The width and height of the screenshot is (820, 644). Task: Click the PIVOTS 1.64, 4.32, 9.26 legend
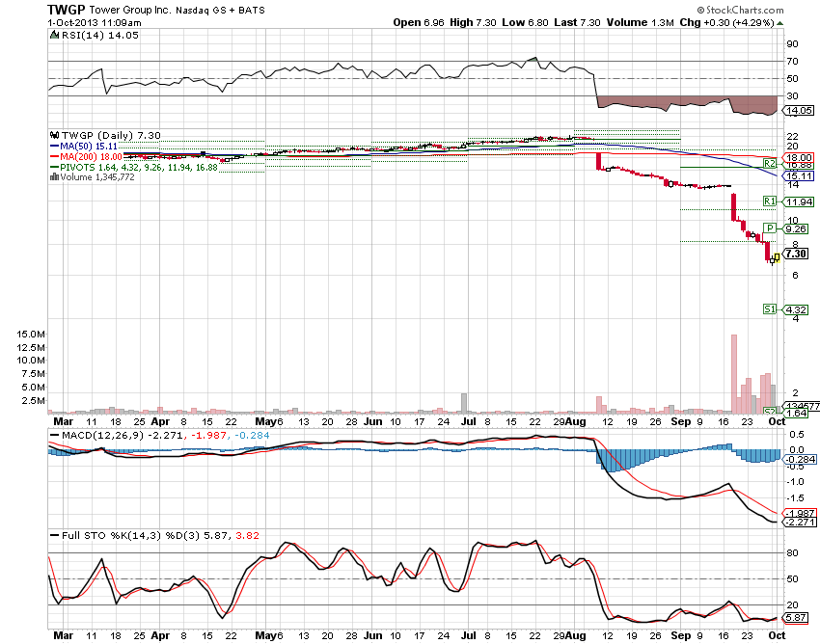[134, 168]
